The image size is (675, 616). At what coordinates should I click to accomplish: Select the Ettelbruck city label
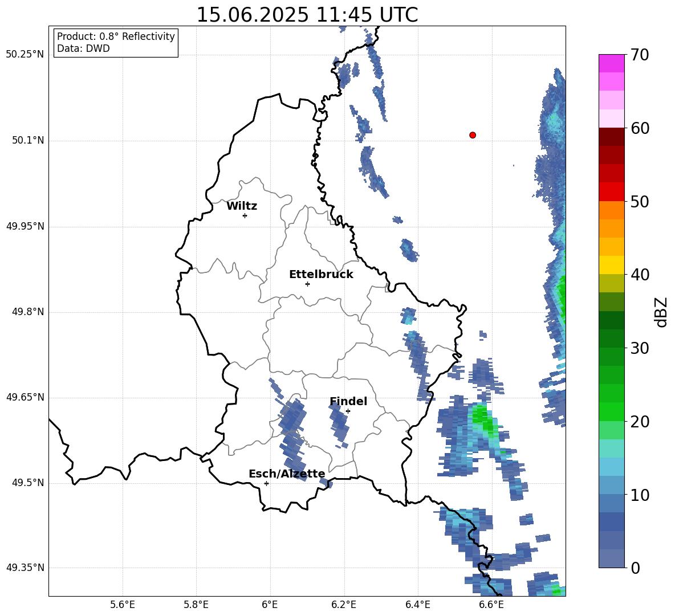click(321, 275)
